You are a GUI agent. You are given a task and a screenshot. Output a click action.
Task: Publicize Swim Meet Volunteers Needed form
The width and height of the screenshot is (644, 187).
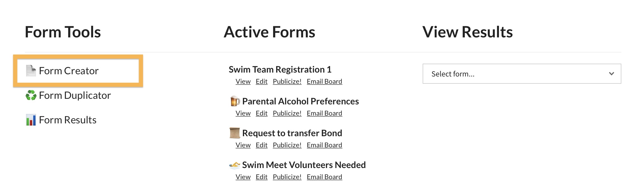[x=287, y=177]
